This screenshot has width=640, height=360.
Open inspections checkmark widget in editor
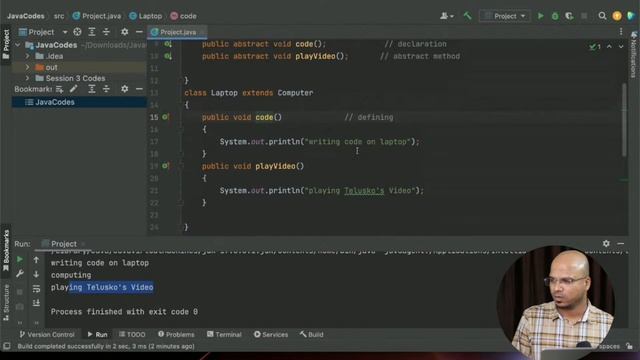595,47
